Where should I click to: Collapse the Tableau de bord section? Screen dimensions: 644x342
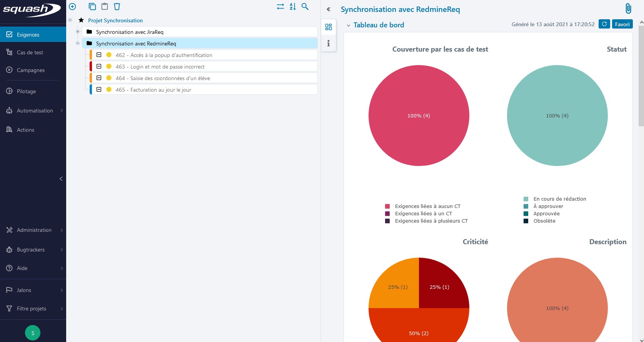[349, 25]
